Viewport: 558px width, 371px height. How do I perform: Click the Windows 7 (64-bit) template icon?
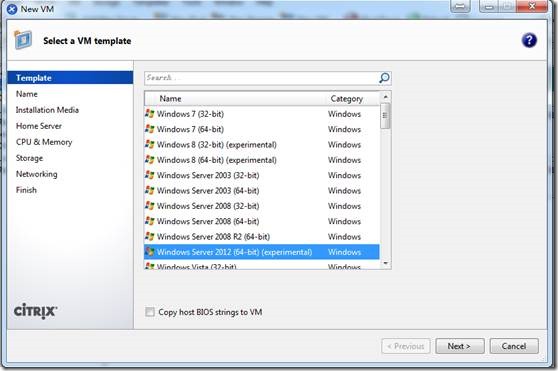150,129
